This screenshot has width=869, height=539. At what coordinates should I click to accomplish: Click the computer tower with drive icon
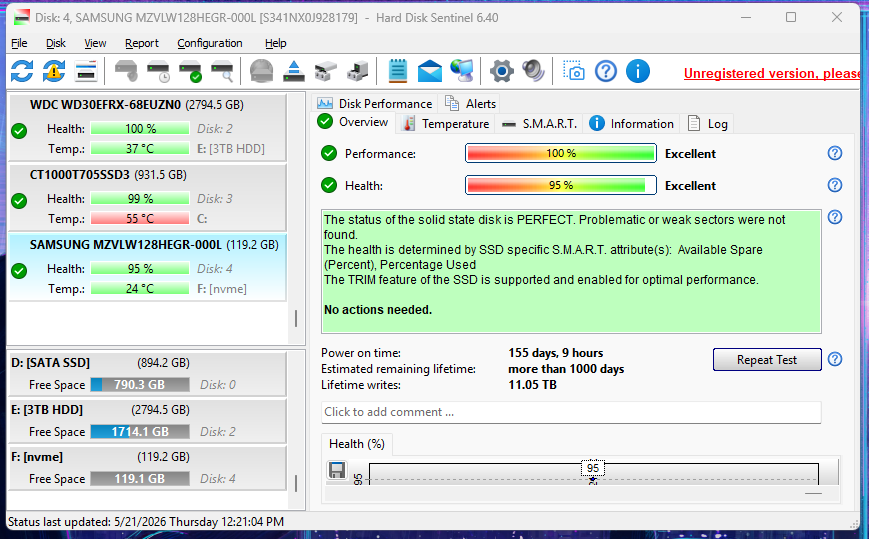(x=357, y=71)
